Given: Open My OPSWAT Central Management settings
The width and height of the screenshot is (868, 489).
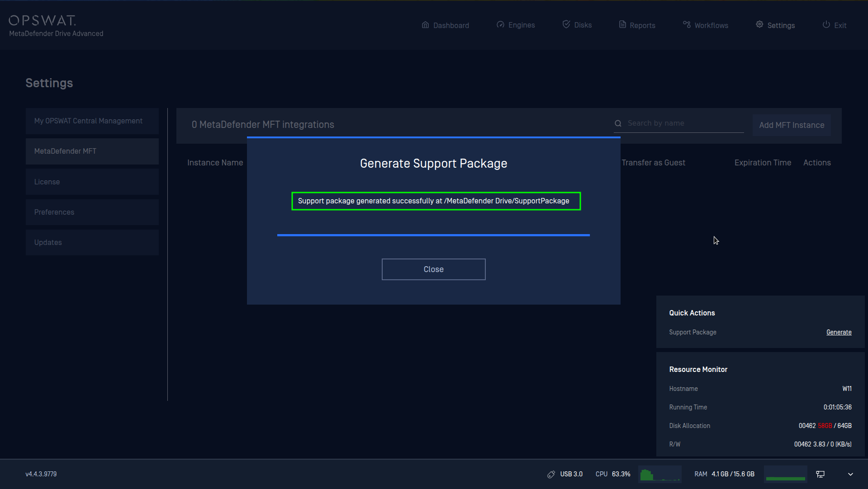Looking at the screenshot, I should pyautogui.click(x=92, y=121).
